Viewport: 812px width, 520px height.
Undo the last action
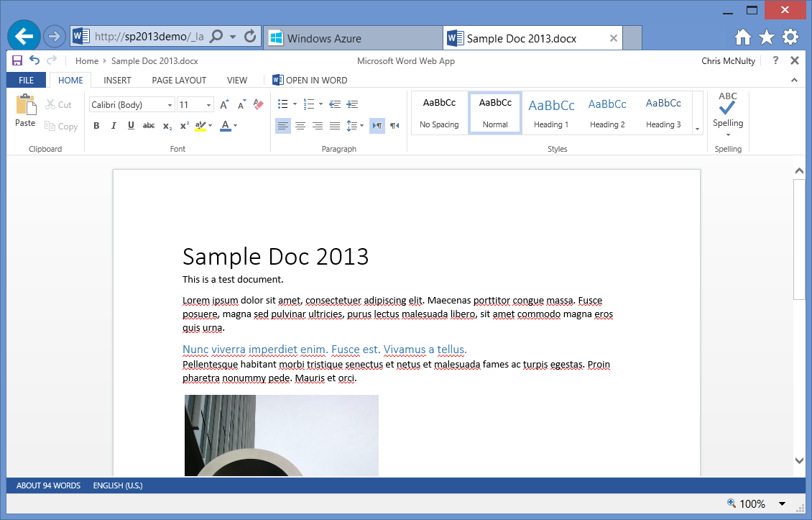pyautogui.click(x=34, y=61)
